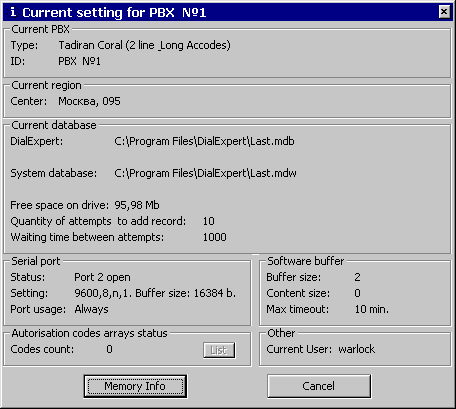Click the dialog title bar text

tap(114, 13)
